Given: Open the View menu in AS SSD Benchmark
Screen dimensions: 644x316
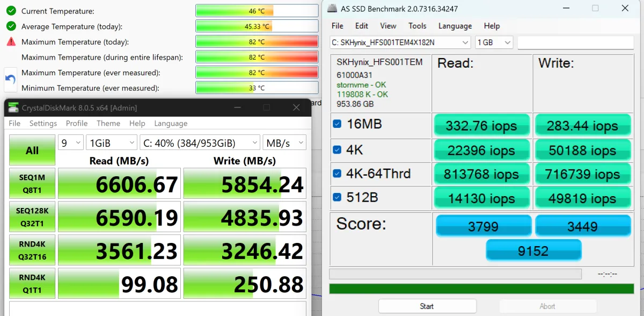Looking at the screenshot, I should pos(388,26).
